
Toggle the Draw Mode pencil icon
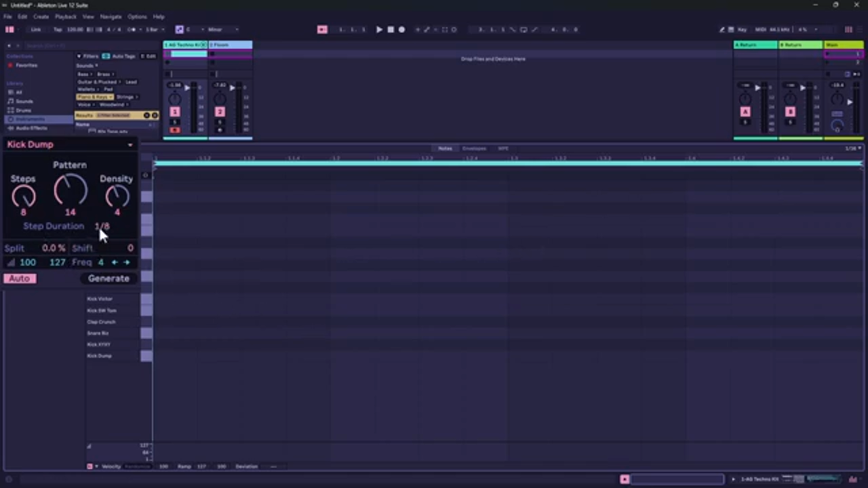722,29
